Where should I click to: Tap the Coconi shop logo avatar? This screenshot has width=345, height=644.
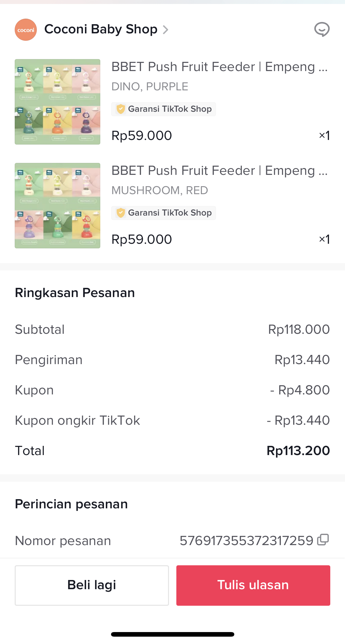point(26,30)
